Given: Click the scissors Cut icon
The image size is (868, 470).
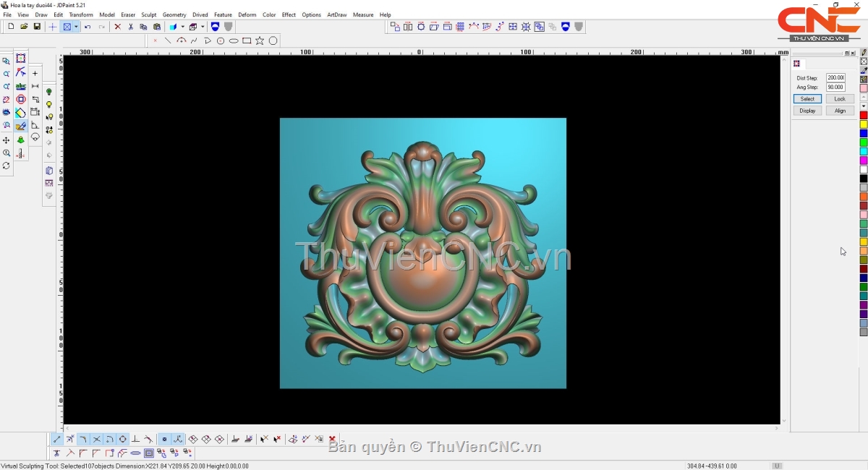Looking at the screenshot, I should click(130, 27).
